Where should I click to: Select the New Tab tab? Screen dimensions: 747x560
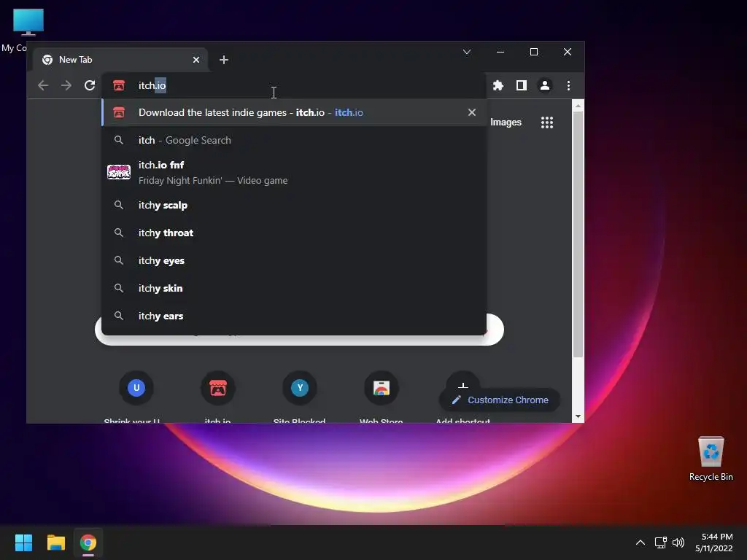[x=120, y=60]
